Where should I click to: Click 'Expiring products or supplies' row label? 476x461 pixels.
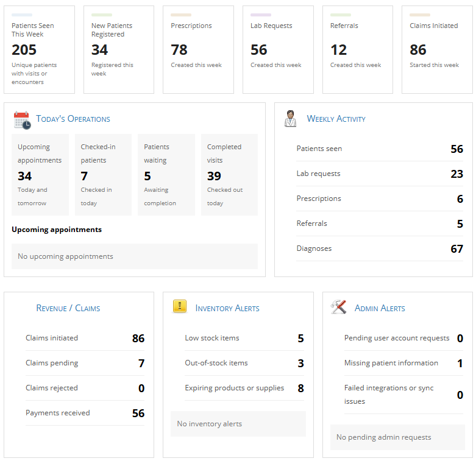[235, 388]
